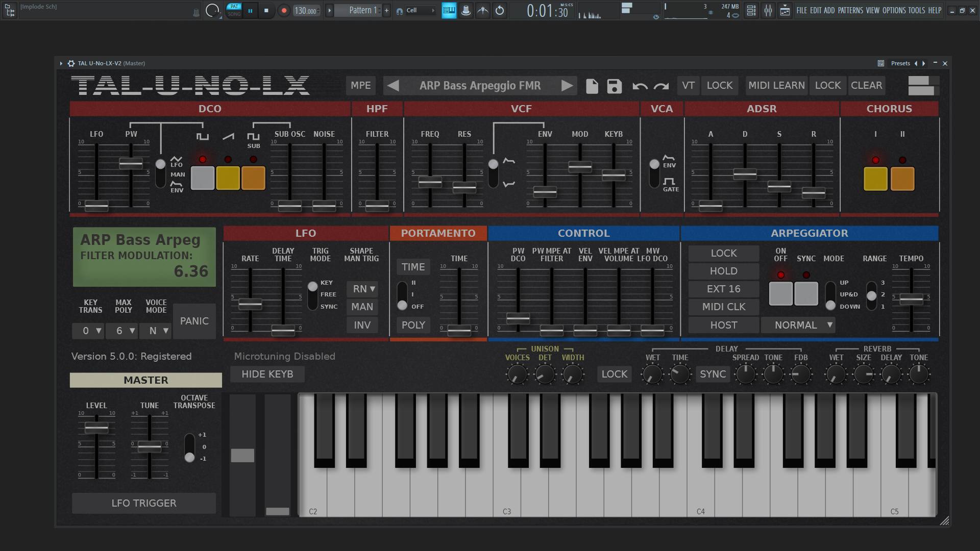Click the reverb WET knob
This screenshot has height=551, width=980.
pyautogui.click(x=836, y=374)
